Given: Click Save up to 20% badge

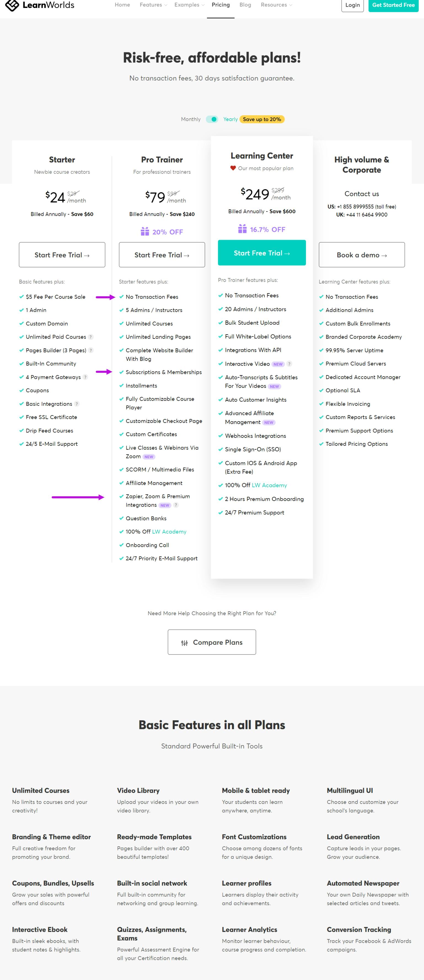Looking at the screenshot, I should pyautogui.click(x=262, y=119).
